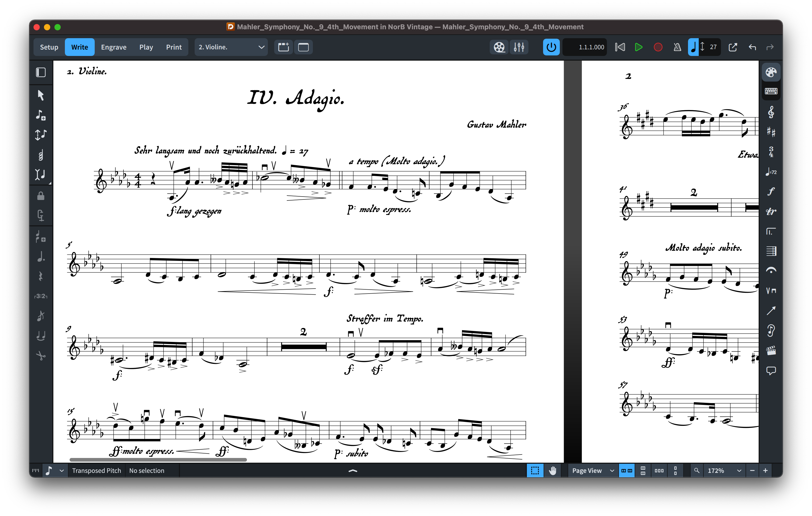Image resolution: width=812 pixels, height=516 pixels.
Task: Show the Video window
Action: point(499,47)
